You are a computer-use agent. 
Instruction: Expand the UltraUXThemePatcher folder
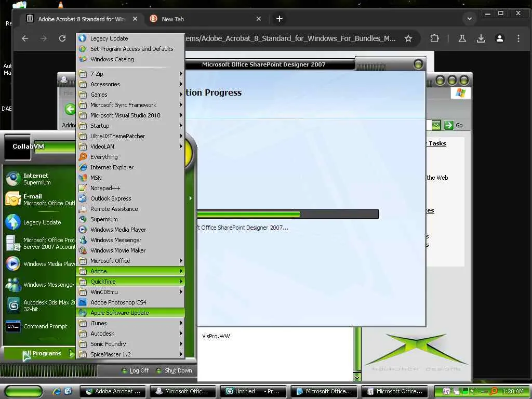click(x=130, y=136)
